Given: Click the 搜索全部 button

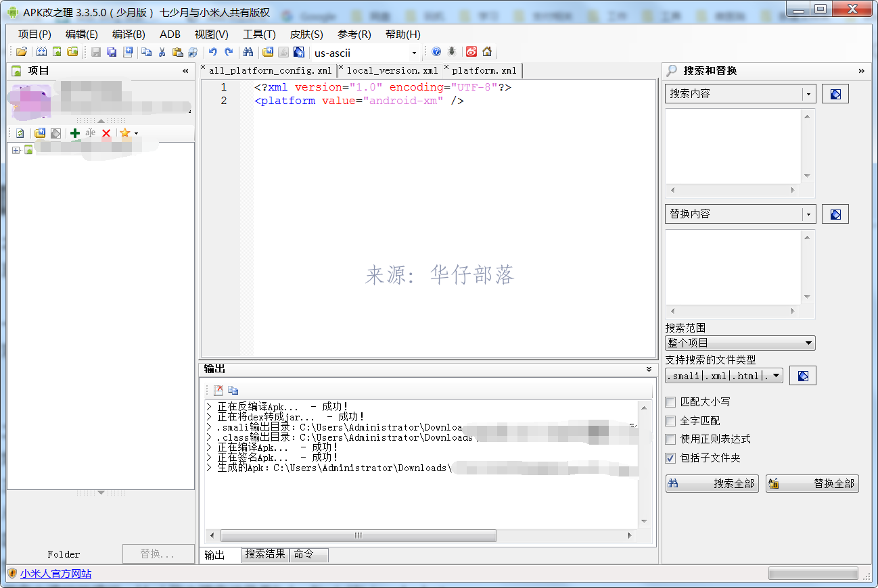Looking at the screenshot, I should click(712, 483).
